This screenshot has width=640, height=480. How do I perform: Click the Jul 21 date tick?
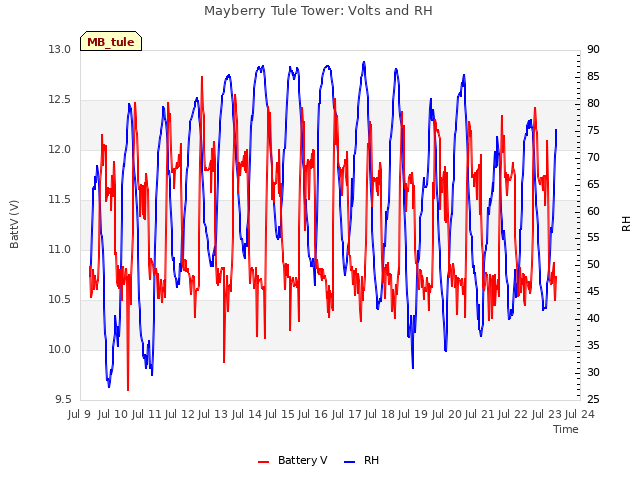coord(479,414)
